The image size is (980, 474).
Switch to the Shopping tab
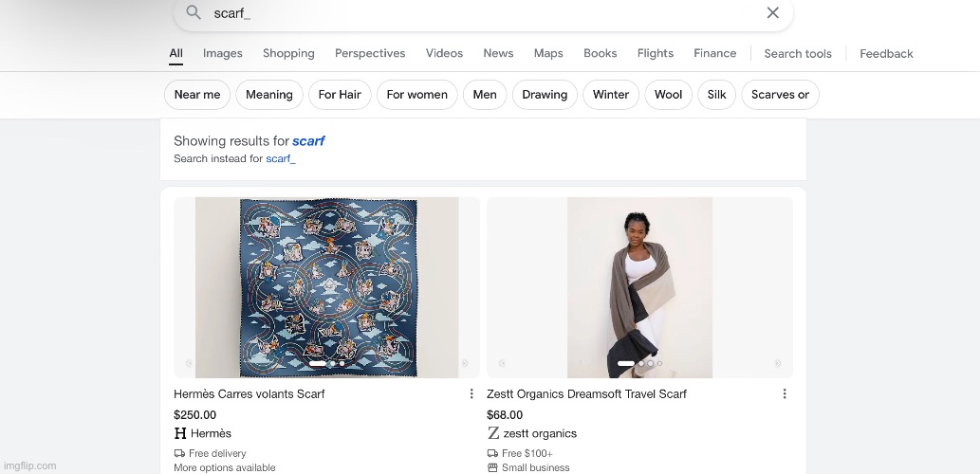[288, 54]
